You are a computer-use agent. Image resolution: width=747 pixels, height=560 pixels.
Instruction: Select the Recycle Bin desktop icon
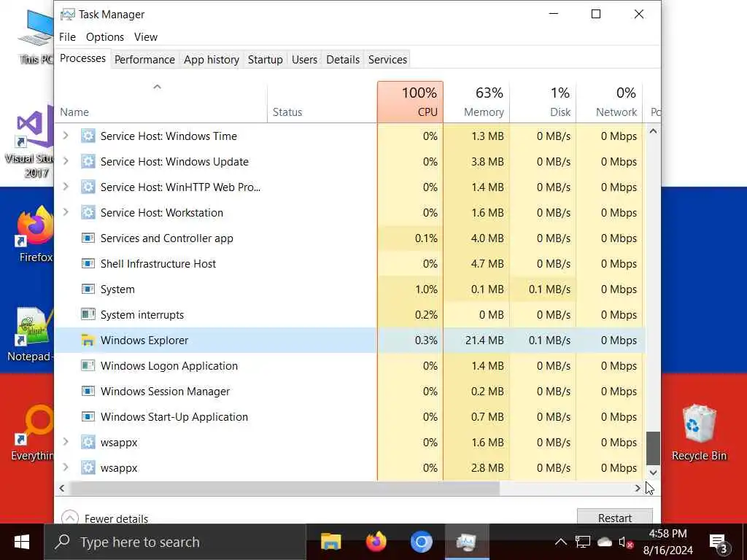tap(699, 432)
